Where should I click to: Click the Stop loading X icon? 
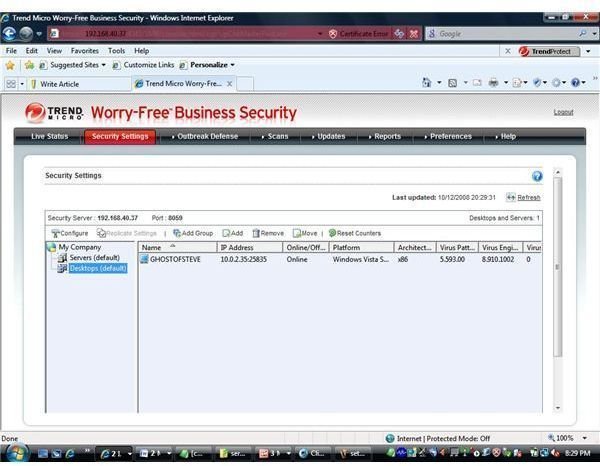[x=414, y=34]
